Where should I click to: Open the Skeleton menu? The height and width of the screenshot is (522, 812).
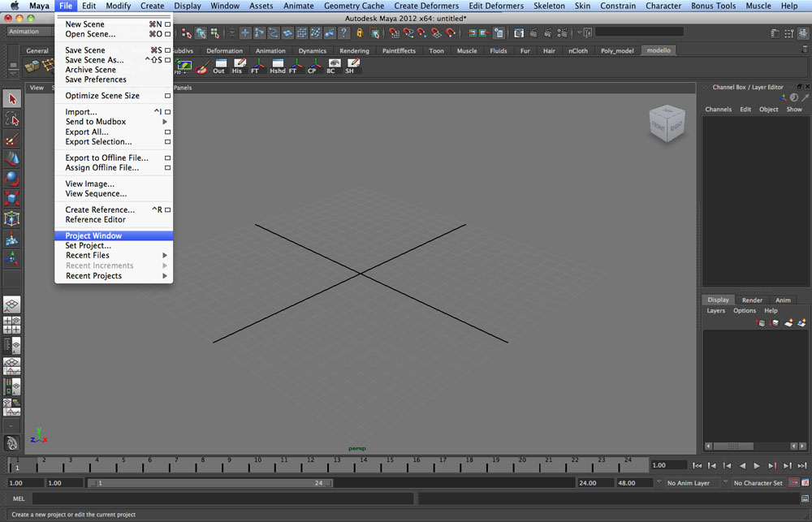coord(549,6)
